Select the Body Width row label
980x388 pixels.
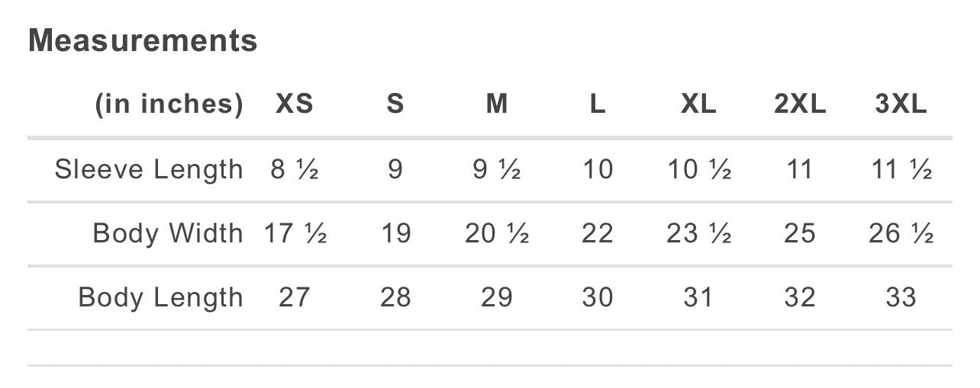coord(168,233)
